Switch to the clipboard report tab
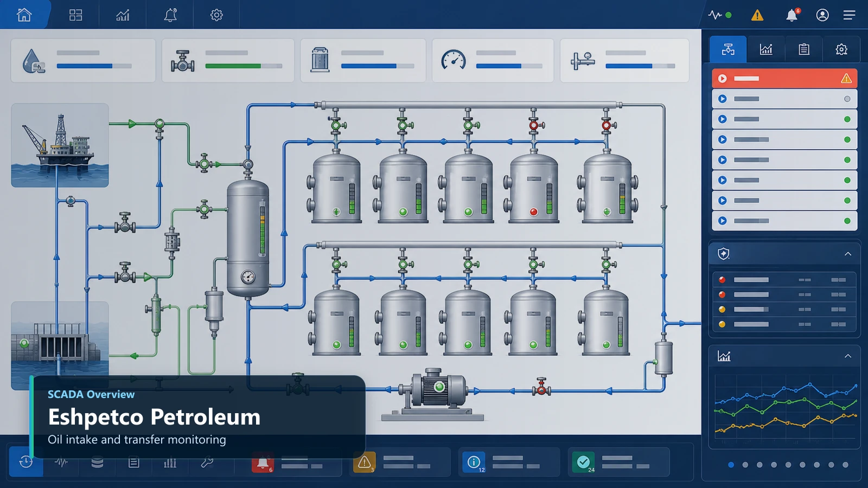868x488 pixels. [804, 49]
